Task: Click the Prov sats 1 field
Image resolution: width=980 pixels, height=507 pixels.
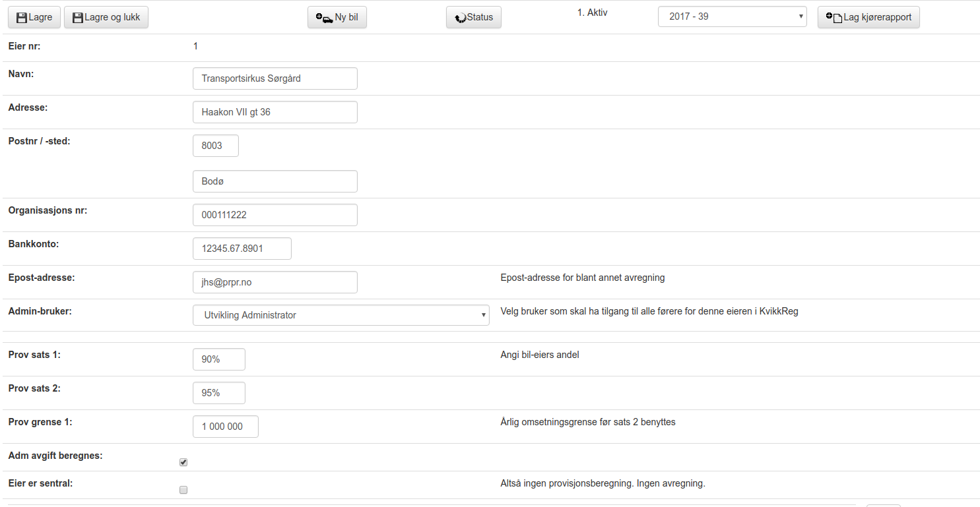Action: coord(219,359)
